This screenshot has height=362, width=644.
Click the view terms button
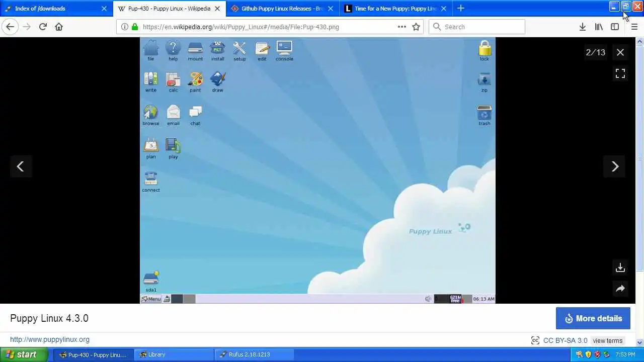tap(608, 340)
